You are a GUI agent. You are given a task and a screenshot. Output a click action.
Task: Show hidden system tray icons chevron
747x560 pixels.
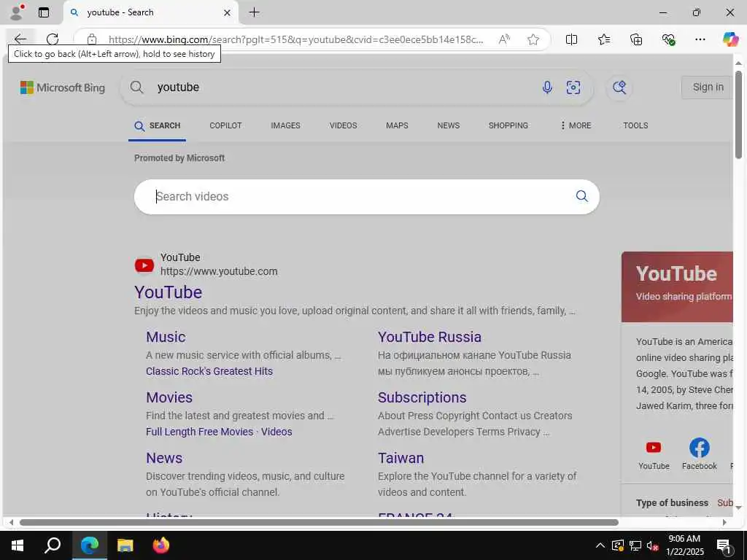[600, 545]
